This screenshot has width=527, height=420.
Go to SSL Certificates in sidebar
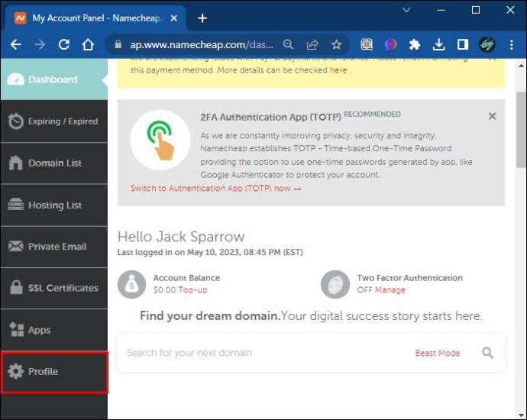53,288
